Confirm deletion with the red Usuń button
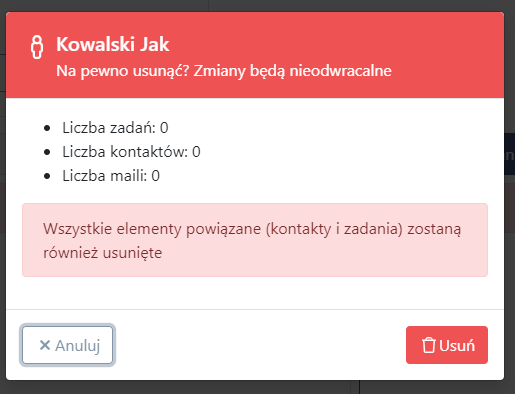 tap(447, 345)
